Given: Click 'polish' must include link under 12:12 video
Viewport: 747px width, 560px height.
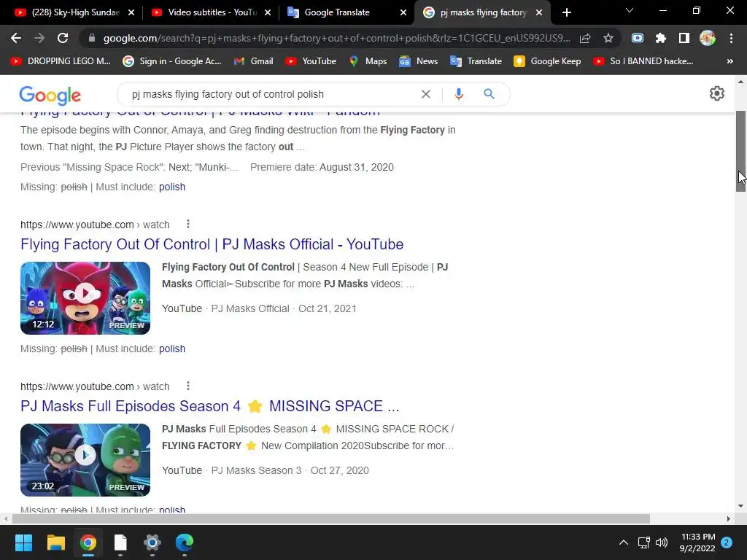Looking at the screenshot, I should pos(172,349).
